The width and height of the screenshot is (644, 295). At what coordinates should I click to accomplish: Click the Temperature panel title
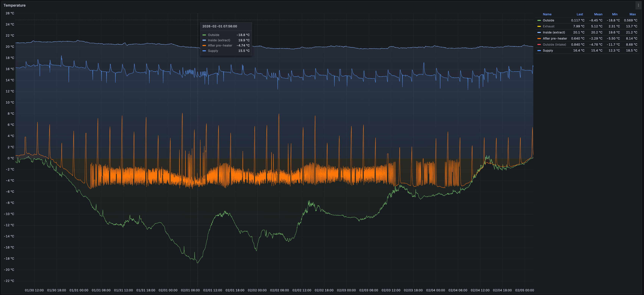(15, 5)
